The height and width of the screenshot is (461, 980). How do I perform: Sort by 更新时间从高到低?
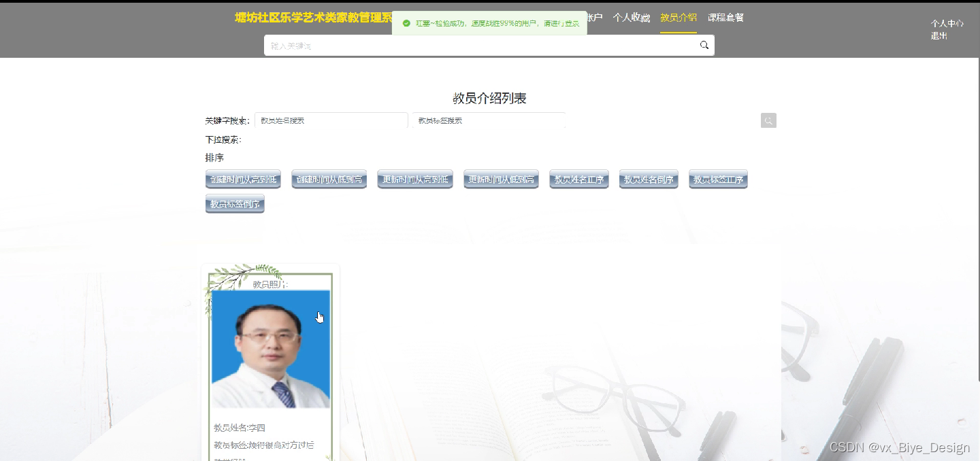tap(415, 180)
